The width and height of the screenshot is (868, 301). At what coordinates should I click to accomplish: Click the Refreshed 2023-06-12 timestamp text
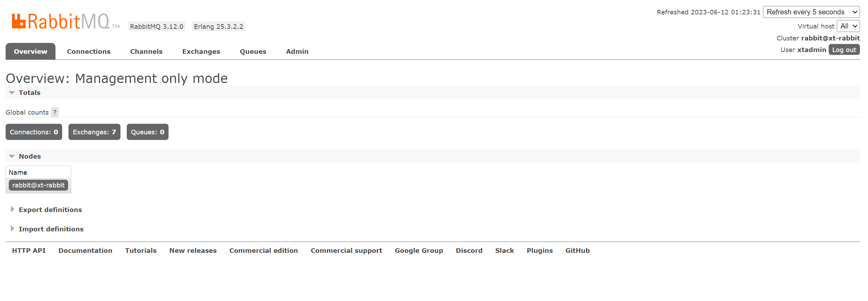click(x=709, y=12)
